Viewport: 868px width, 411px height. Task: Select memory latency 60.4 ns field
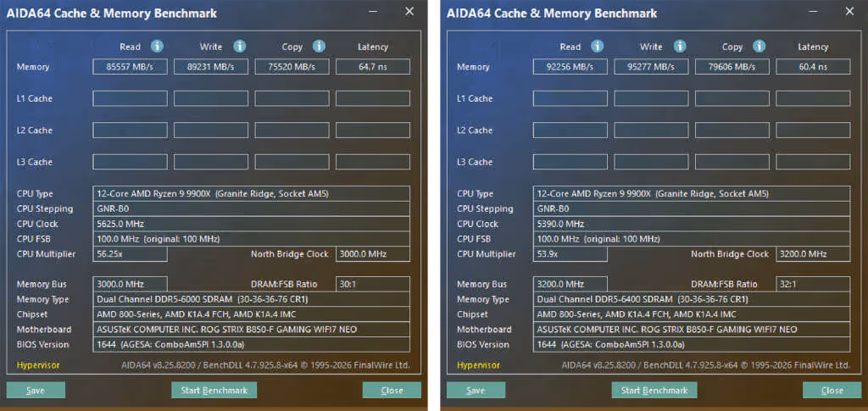[x=813, y=67]
